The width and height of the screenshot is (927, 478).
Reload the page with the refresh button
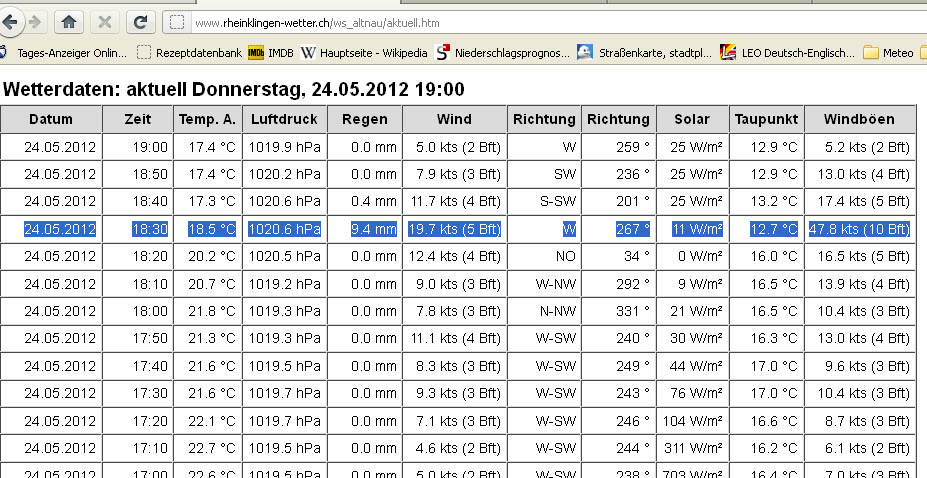pos(140,22)
